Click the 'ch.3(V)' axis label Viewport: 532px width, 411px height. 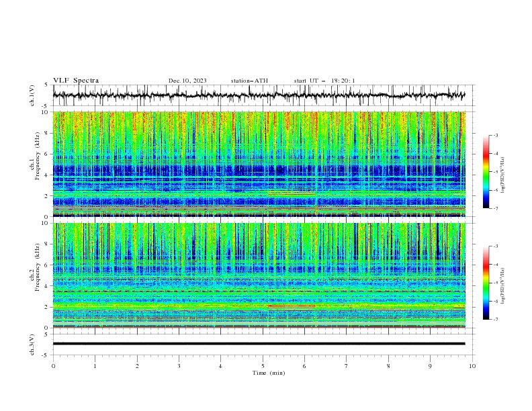pos(32,345)
